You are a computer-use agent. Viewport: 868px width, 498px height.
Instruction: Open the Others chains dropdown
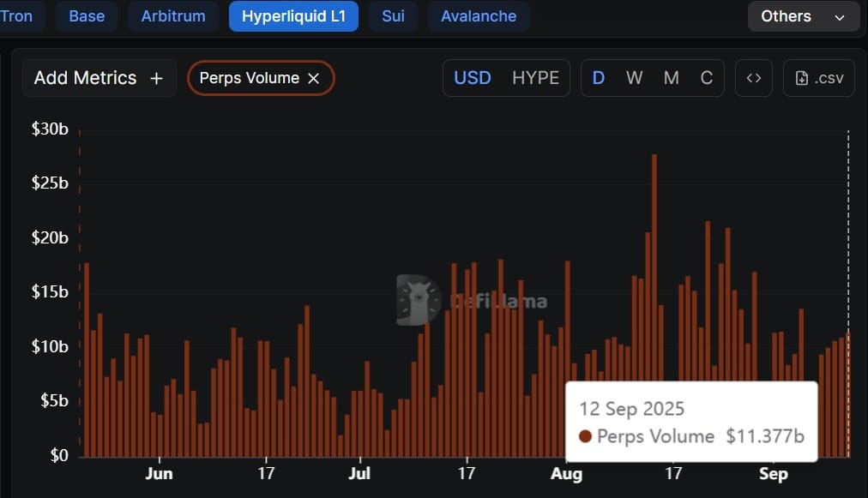786,15
